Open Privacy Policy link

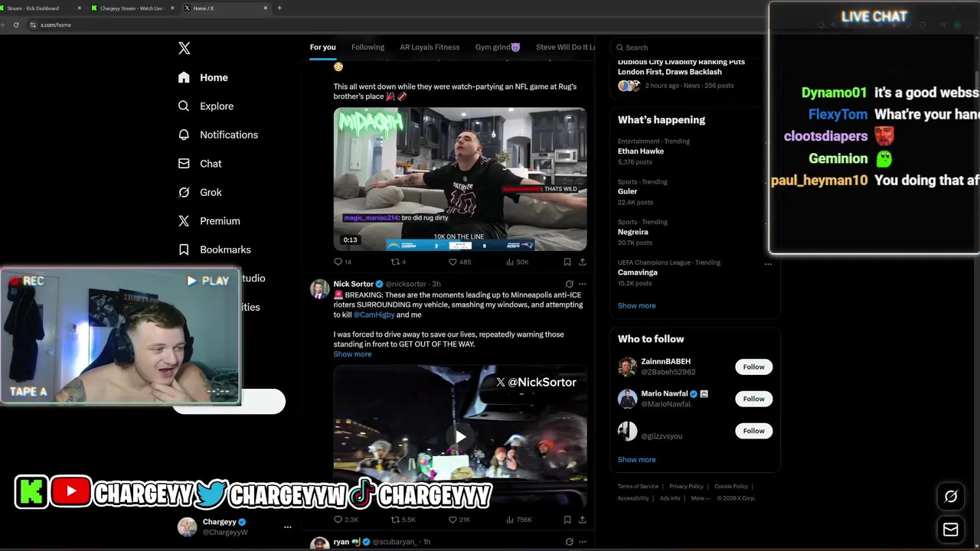click(x=686, y=487)
